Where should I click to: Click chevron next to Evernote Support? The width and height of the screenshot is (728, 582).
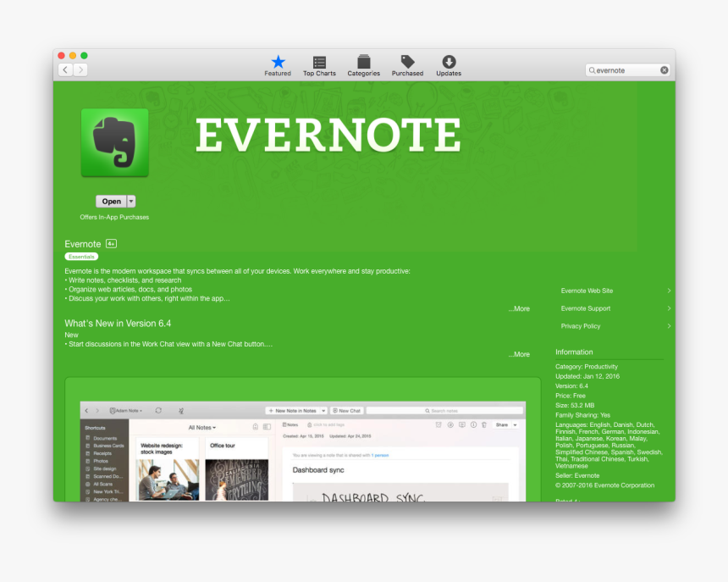click(669, 308)
